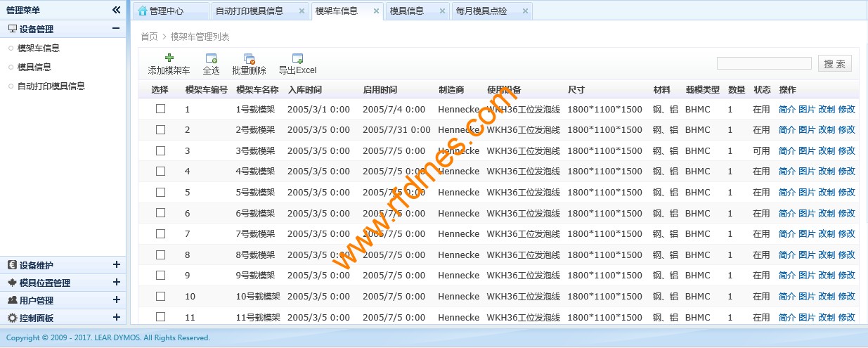Check the checkbox for row 2号载模架
868x348 pixels.
coord(160,129)
